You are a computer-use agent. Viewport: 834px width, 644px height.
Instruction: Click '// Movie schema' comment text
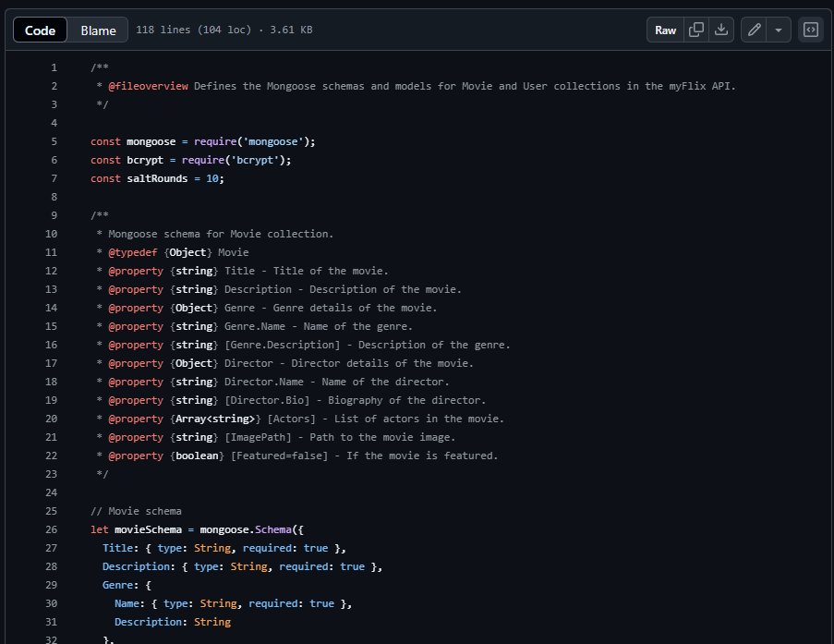pyautogui.click(x=136, y=511)
